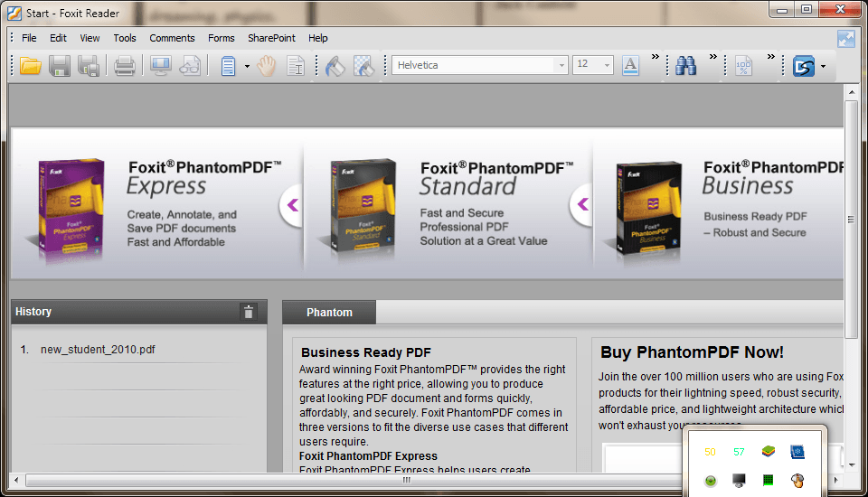Click the 'Buy PhantomPDF Now!' heading
This screenshot has width=868, height=497.
click(x=692, y=352)
